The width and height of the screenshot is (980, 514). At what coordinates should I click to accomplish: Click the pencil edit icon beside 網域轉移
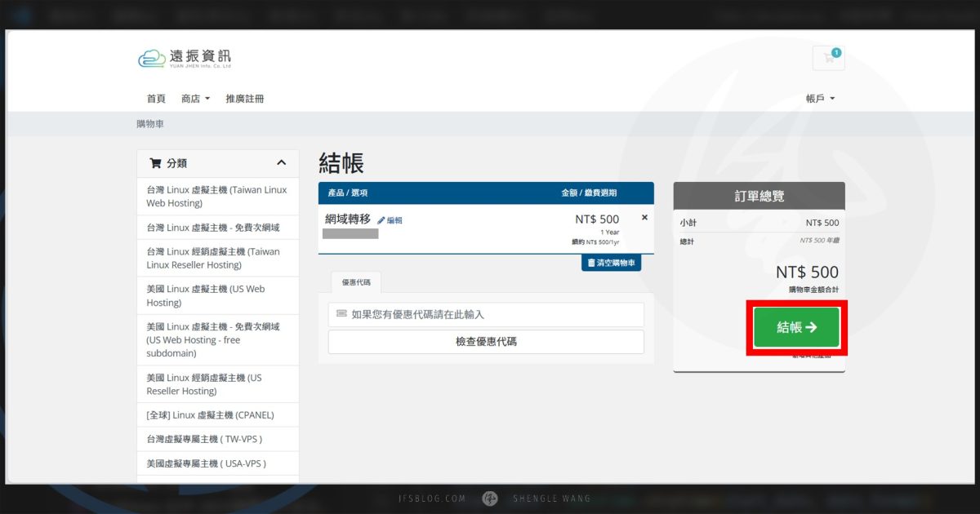(x=382, y=219)
